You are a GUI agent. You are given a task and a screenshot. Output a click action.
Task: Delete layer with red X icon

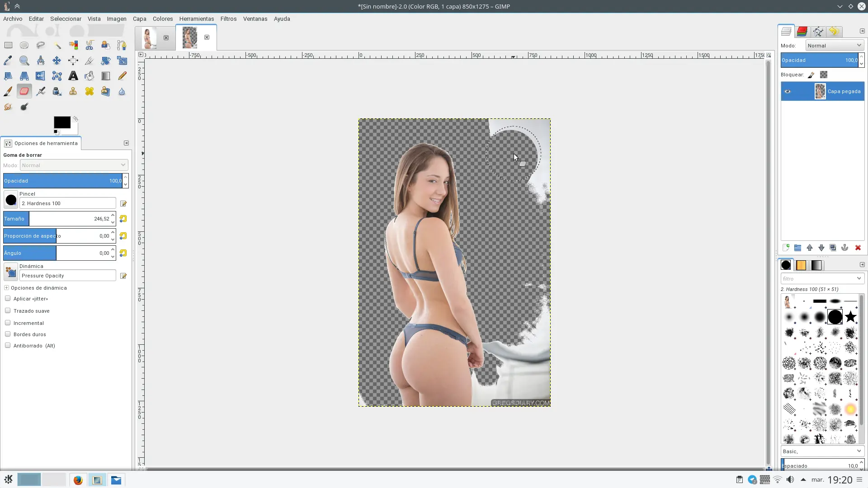click(x=858, y=248)
